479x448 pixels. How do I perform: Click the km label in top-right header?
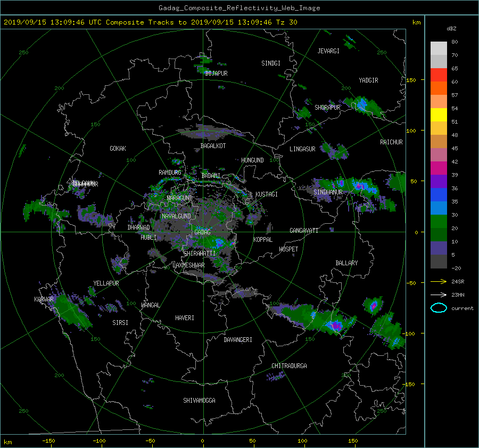pyautogui.click(x=416, y=22)
